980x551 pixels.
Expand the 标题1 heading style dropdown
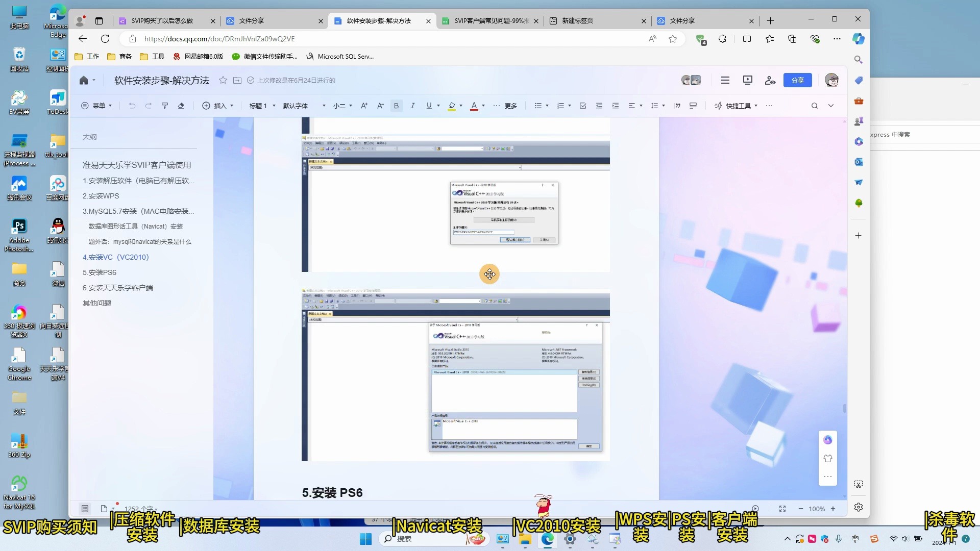pyautogui.click(x=274, y=106)
